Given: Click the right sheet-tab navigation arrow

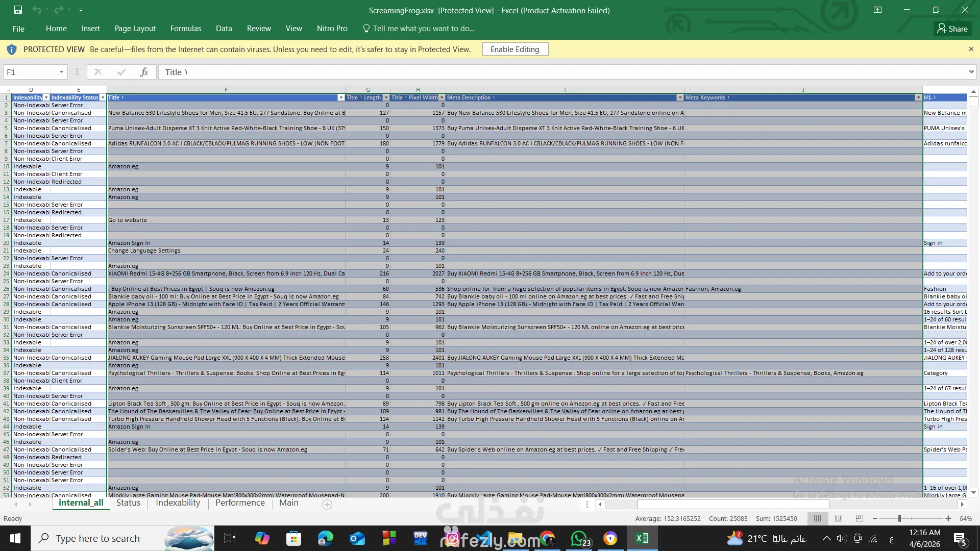Looking at the screenshot, I should (30, 504).
